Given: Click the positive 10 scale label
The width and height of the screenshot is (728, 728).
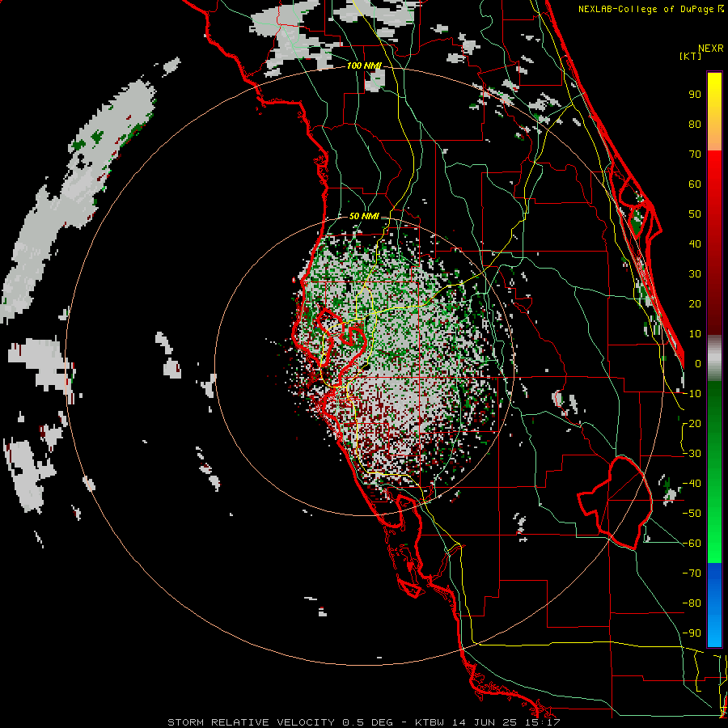Looking at the screenshot, I should point(695,334).
